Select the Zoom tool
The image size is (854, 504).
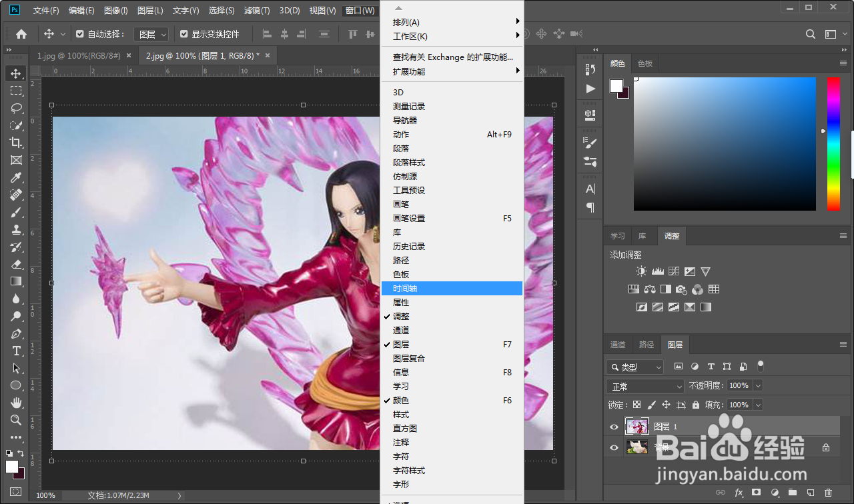pos(16,420)
